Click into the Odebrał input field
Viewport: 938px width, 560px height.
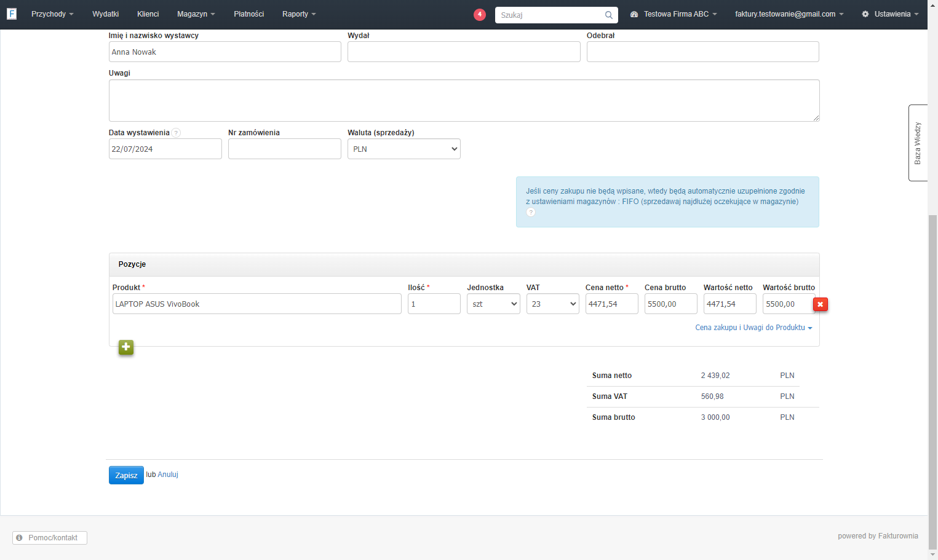[703, 52]
